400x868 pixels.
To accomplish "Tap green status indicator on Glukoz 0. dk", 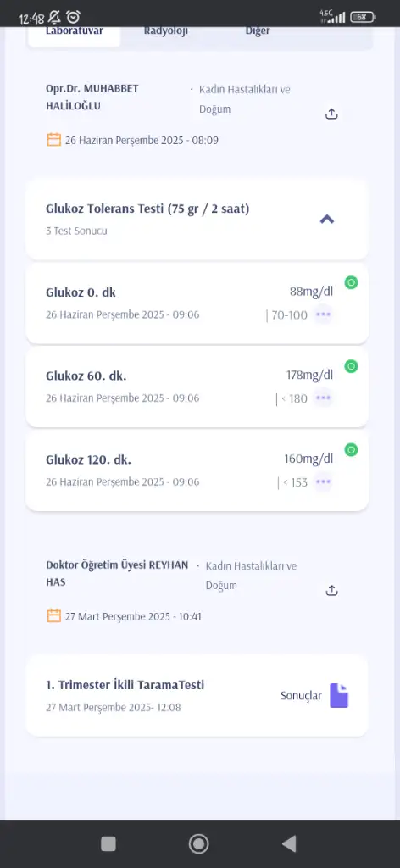I will [351, 283].
